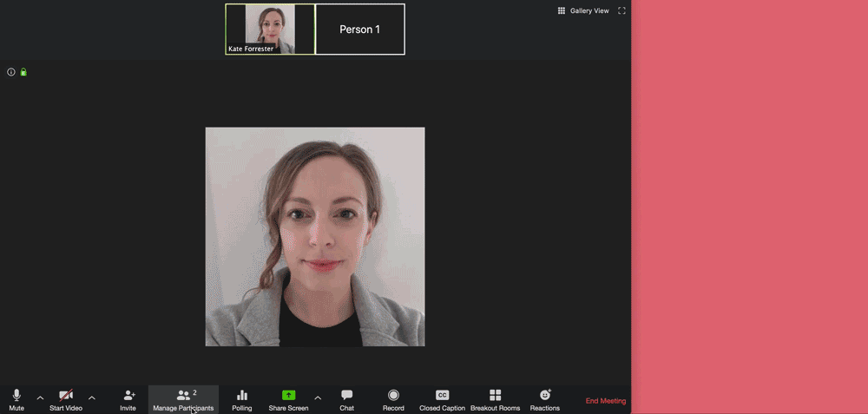Select the Person 1 participant tile

(360, 30)
